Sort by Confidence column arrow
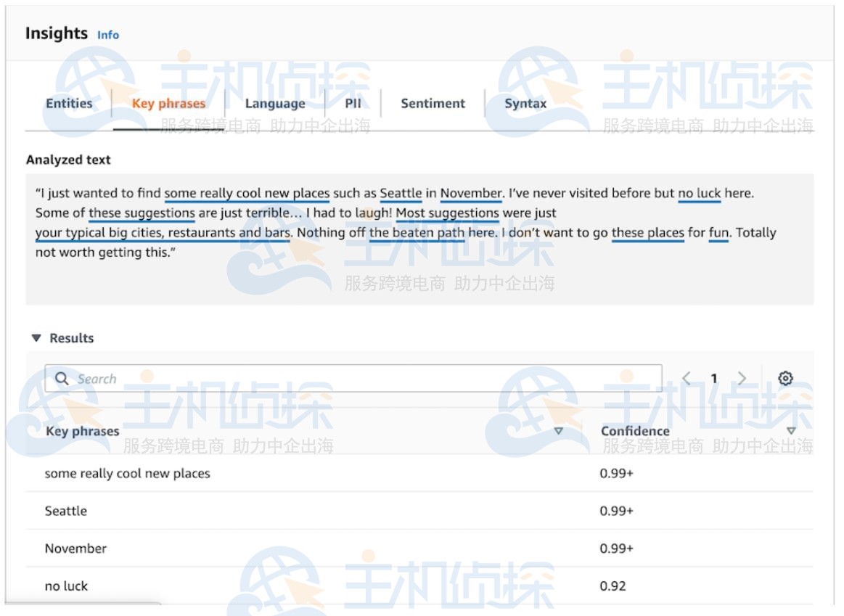844x616 pixels. point(791,431)
